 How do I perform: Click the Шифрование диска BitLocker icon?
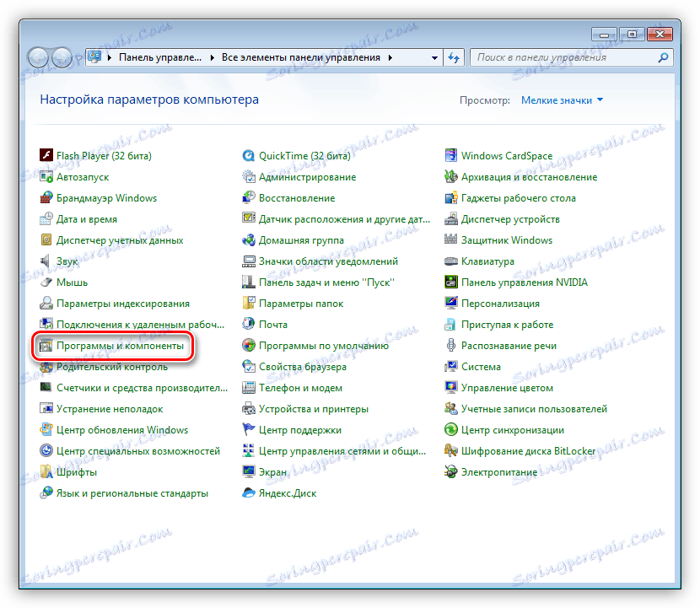click(x=451, y=451)
